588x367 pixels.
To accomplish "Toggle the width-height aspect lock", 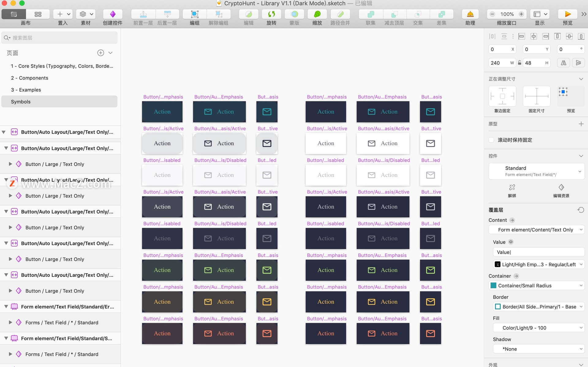I will point(520,63).
